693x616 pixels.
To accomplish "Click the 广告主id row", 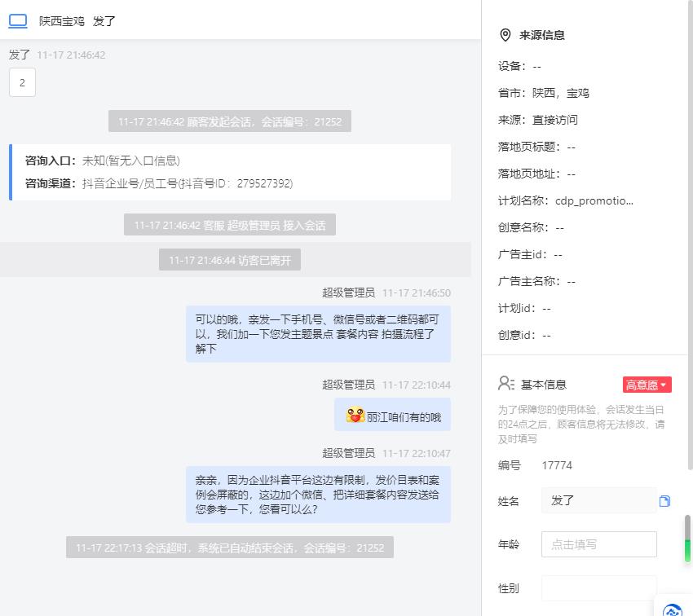I will [x=530, y=254].
